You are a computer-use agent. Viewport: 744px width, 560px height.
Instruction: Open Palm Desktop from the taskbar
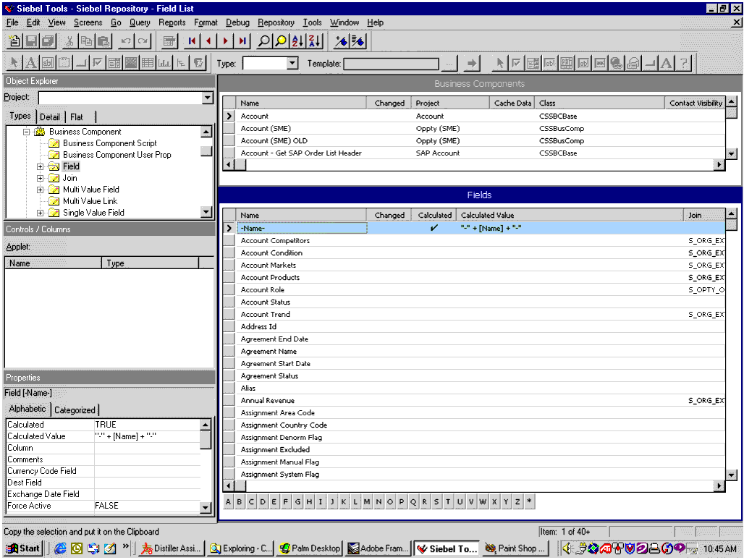(309, 548)
